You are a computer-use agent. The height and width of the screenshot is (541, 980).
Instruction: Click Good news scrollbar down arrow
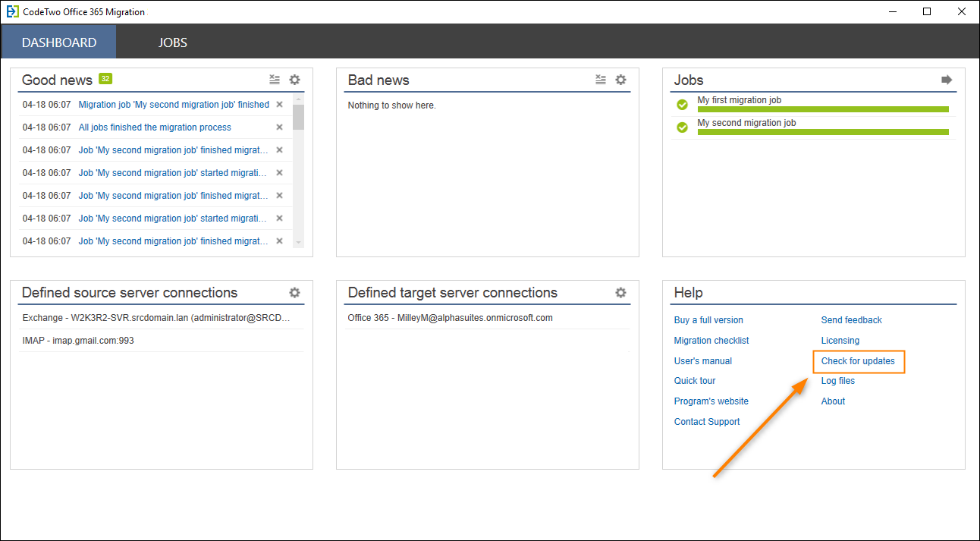click(298, 242)
